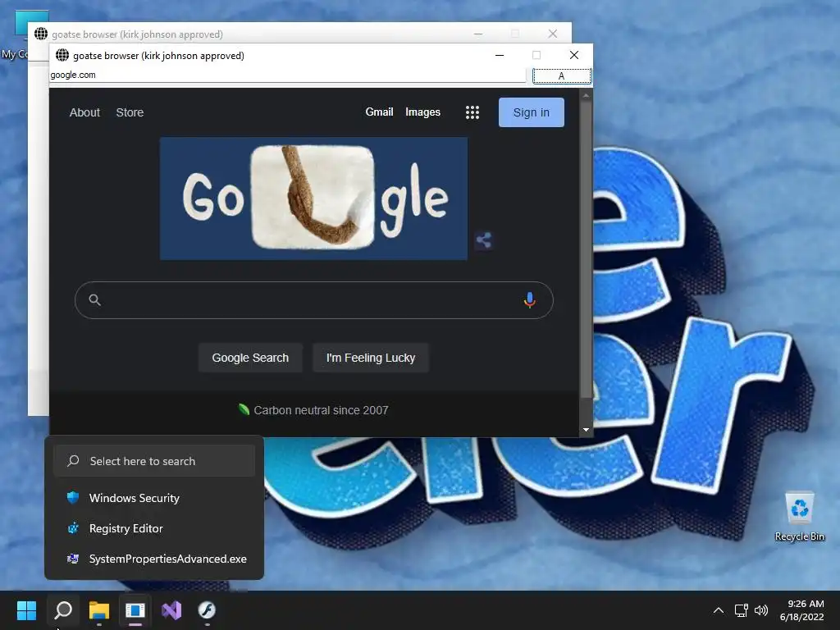Click the taskbar Search magnifier icon
Image resolution: width=840 pixels, height=630 pixels.
[x=63, y=610]
